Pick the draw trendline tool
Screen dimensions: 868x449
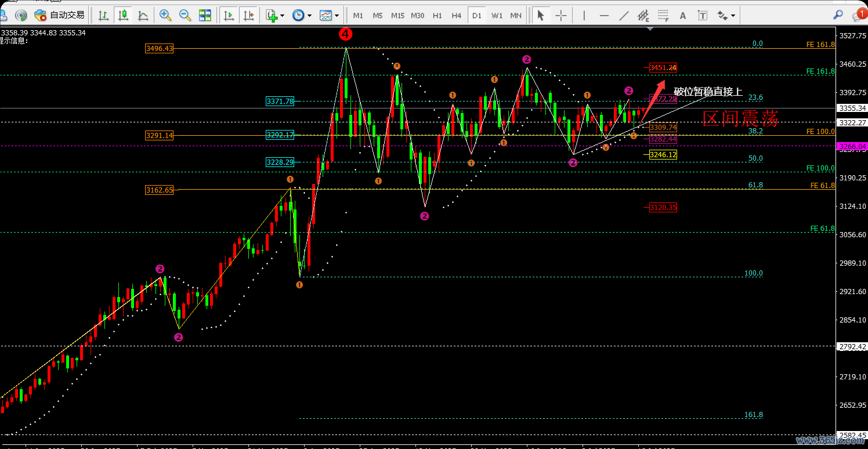[x=624, y=16]
